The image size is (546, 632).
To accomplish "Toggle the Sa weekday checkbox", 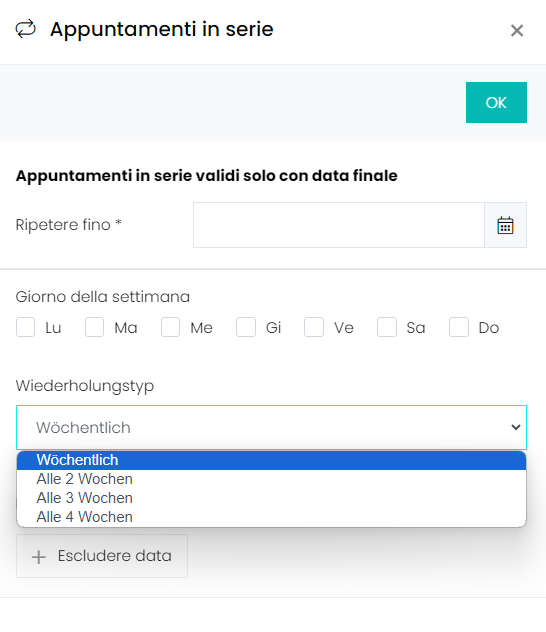I will tap(387, 327).
